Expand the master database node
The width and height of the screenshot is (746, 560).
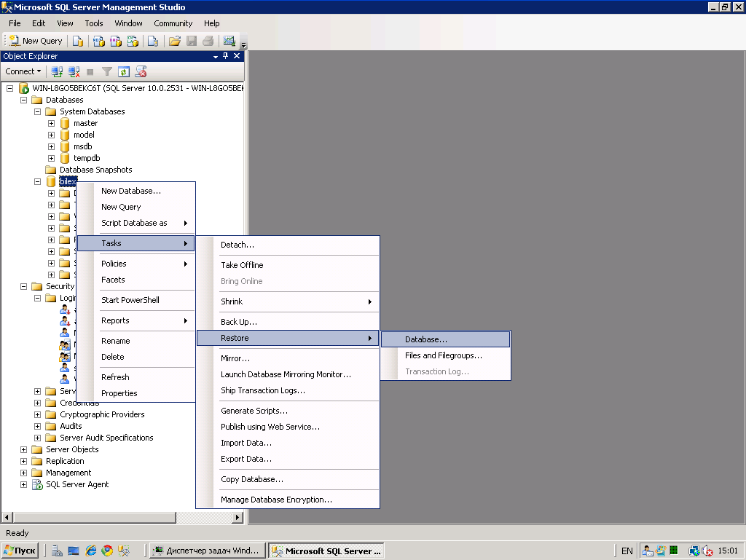[x=52, y=123]
